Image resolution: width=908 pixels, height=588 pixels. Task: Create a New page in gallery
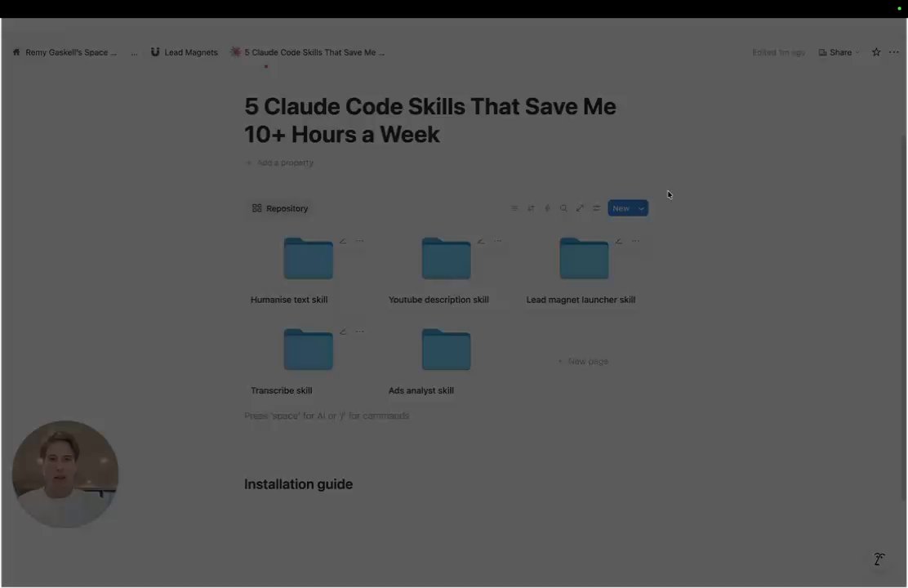583,362
